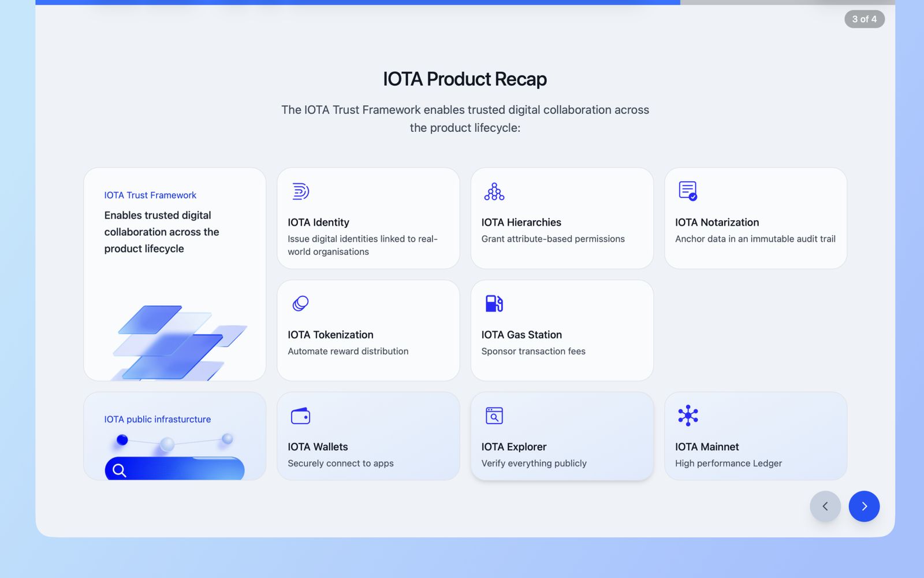Click 'Automate reward distribution' text
Image resolution: width=924 pixels, height=578 pixels.
click(x=348, y=351)
